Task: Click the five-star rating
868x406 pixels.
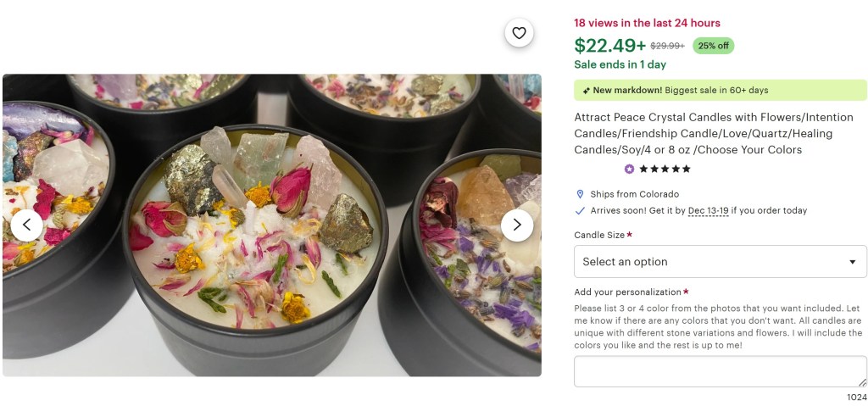Action: (x=665, y=169)
